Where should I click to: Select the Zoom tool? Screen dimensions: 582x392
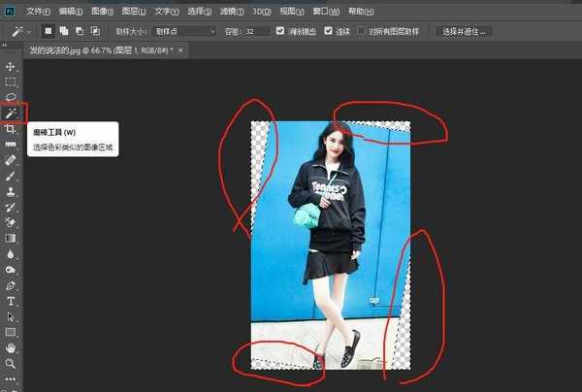tap(12, 363)
